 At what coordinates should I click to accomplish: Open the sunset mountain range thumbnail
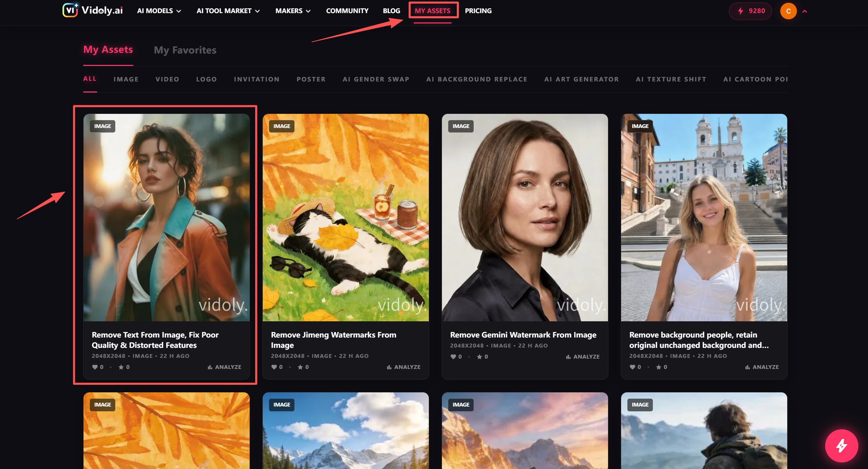525,430
